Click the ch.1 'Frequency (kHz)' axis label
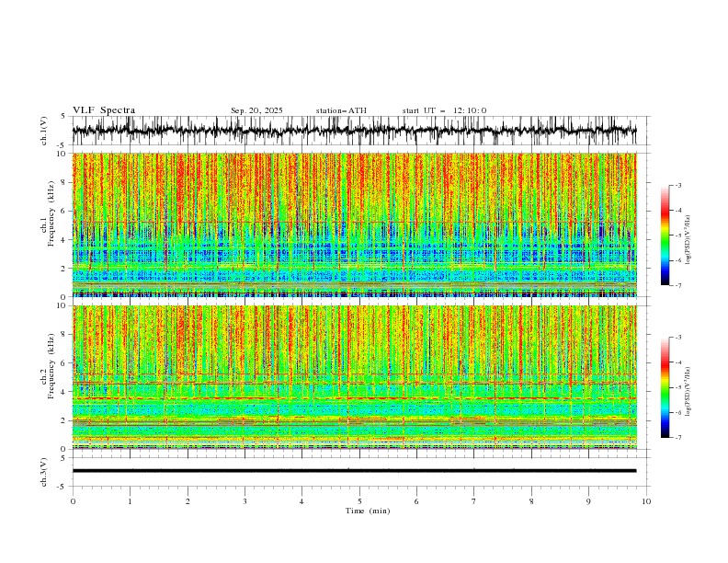Viewport: 728px width, 563px height. (x=51, y=213)
